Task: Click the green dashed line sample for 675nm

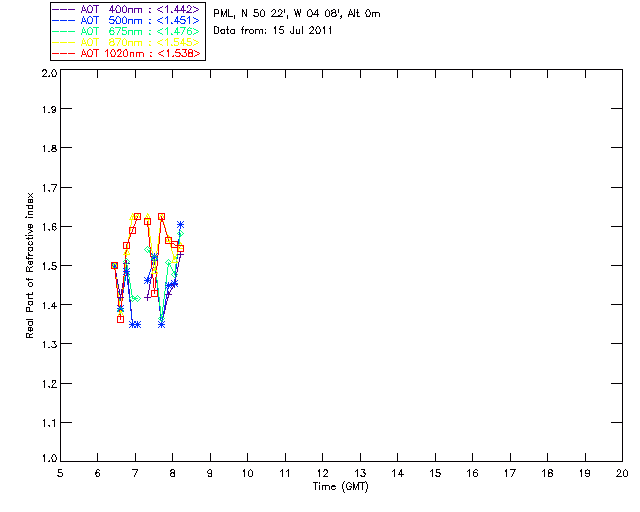Action: click(x=64, y=31)
